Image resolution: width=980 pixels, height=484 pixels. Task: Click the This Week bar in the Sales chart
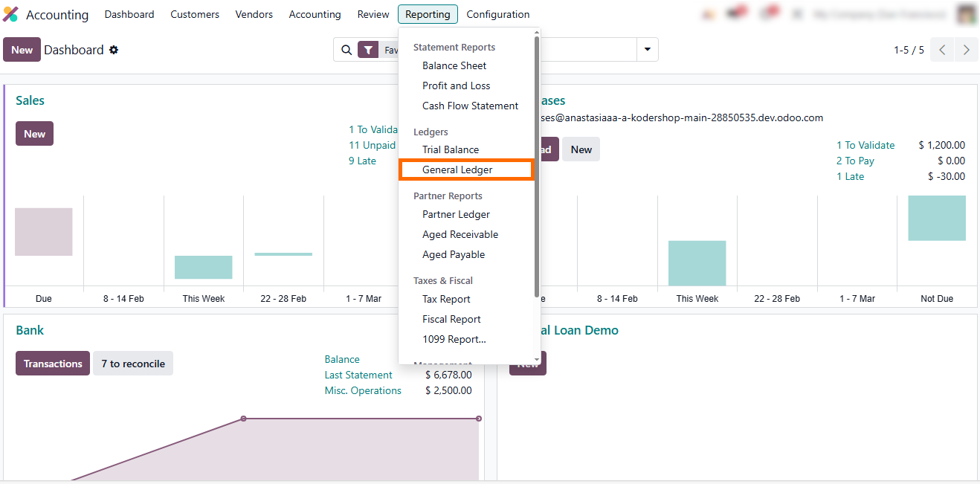pos(203,267)
